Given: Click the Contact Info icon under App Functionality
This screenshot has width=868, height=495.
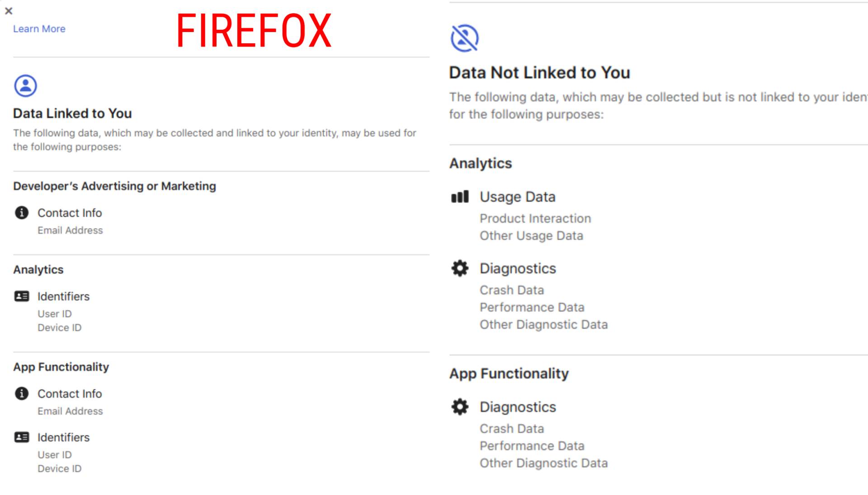Looking at the screenshot, I should coord(21,394).
